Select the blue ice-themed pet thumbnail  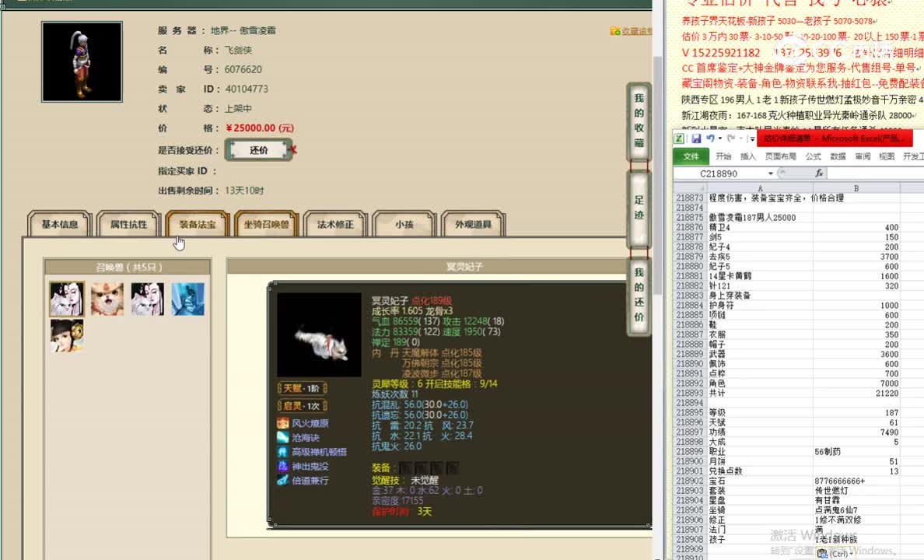[188, 299]
